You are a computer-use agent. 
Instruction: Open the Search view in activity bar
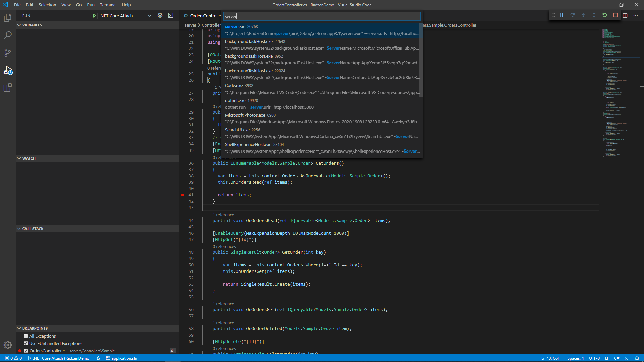click(7, 35)
